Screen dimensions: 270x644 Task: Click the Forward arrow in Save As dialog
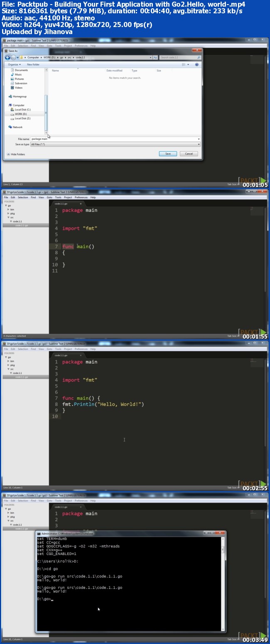tap(14, 57)
